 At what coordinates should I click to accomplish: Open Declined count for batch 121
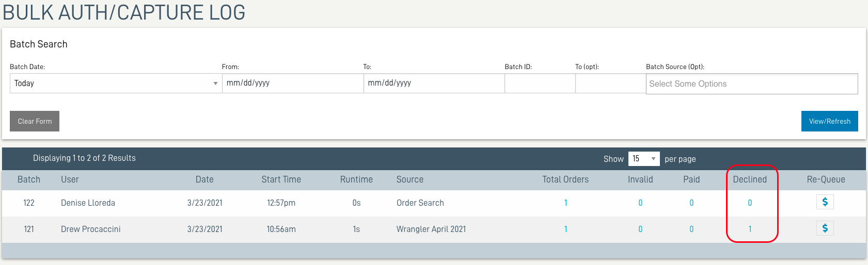point(750,229)
